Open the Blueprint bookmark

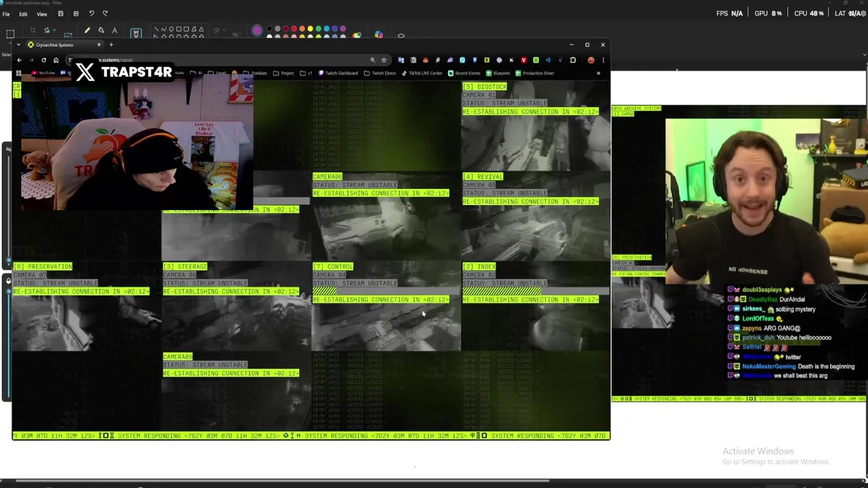(x=498, y=73)
